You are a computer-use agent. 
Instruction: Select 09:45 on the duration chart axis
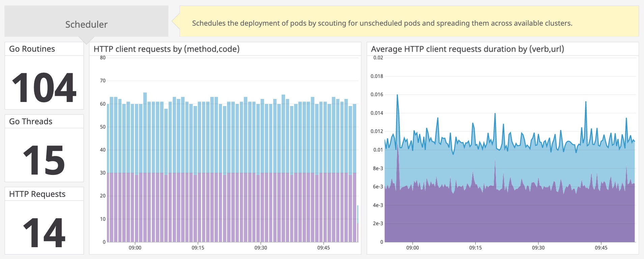(601, 248)
